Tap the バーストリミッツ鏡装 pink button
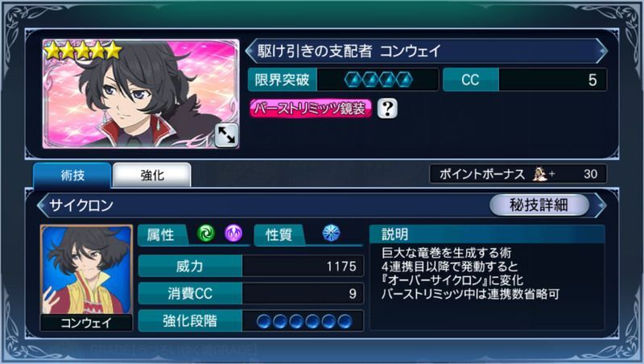The image size is (644, 364). 311,109
